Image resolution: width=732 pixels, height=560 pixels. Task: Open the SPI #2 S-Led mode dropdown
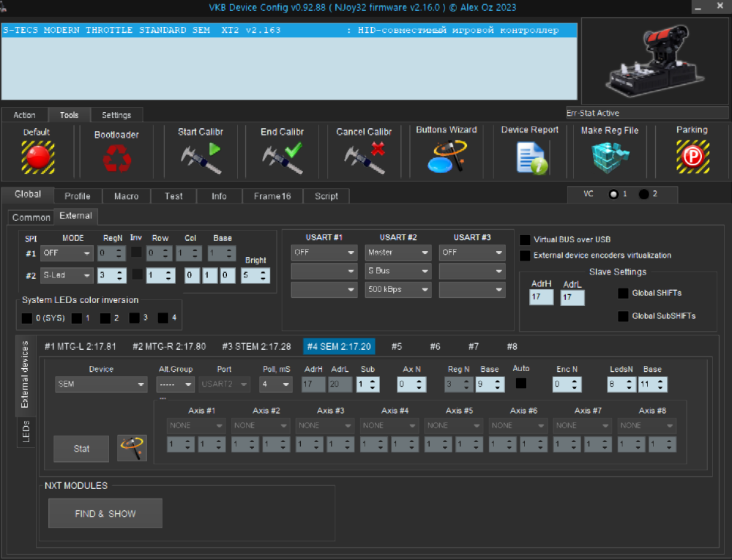67,275
